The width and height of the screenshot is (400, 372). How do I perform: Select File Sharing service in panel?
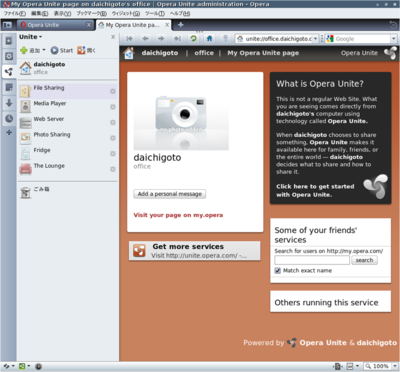click(x=68, y=91)
